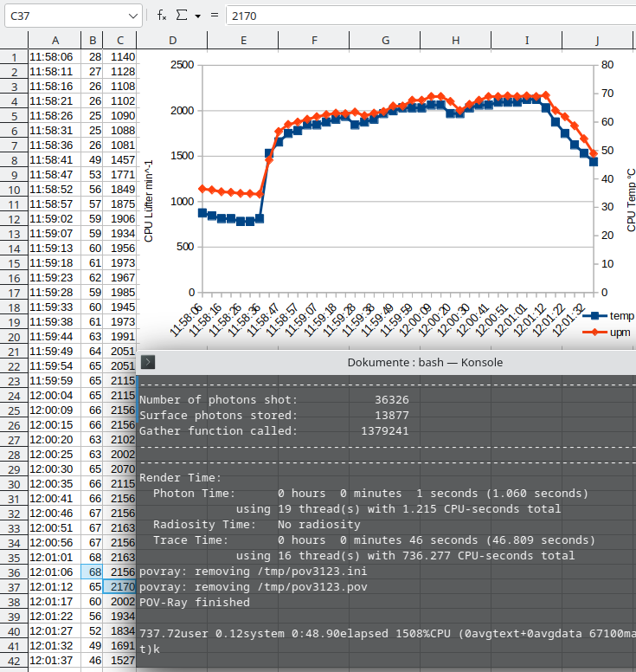Click the orange upm legend entry in chart
Viewport: 636px width, 672px height.
pyautogui.click(x=607, y=333)
